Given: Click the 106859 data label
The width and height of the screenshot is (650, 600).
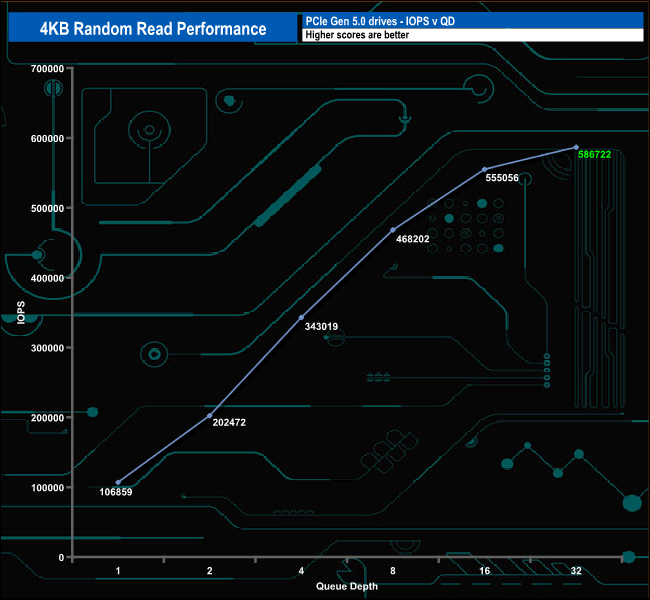Looking at the screenshot, I should pos(116,492).
